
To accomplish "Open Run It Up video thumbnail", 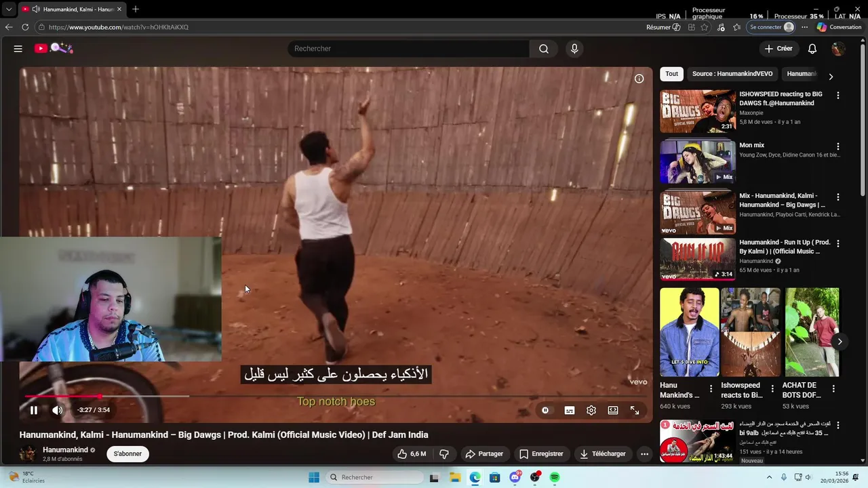I will coord(698,259).
